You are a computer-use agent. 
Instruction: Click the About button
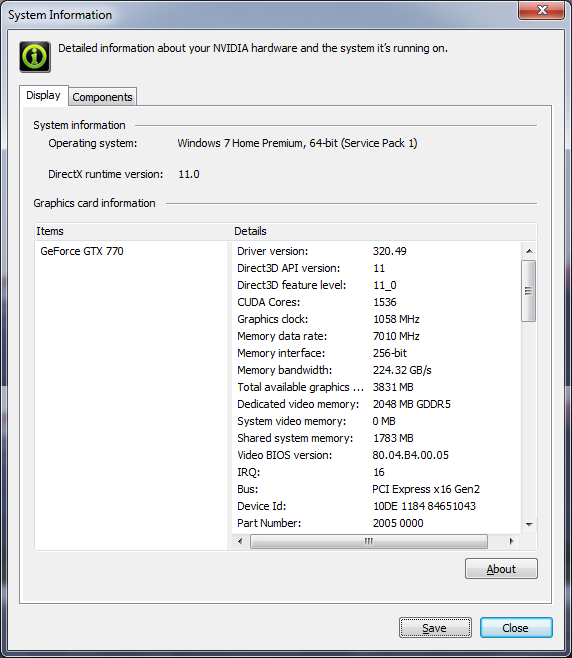tap(501, 569)
